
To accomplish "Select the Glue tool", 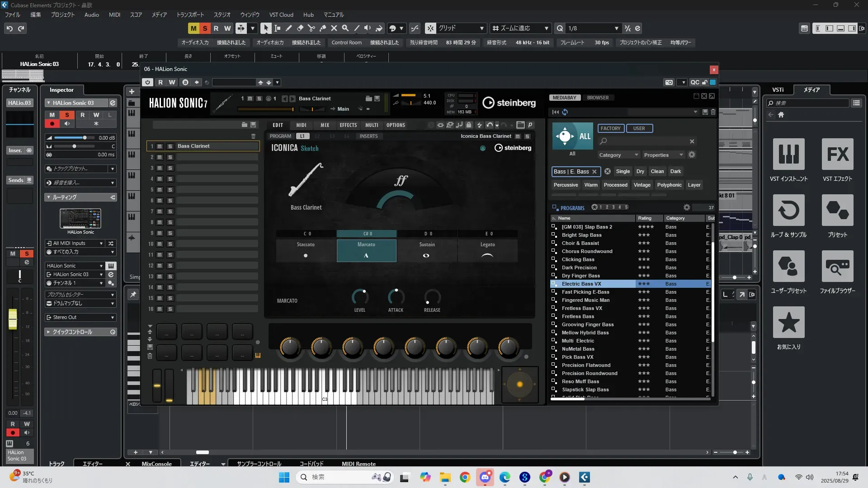I will (x=322, y=28).
